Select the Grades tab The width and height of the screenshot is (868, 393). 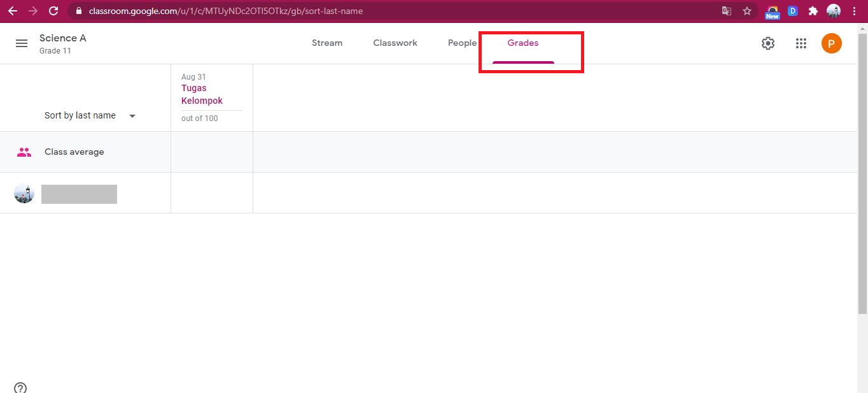[x=523, y=43]
